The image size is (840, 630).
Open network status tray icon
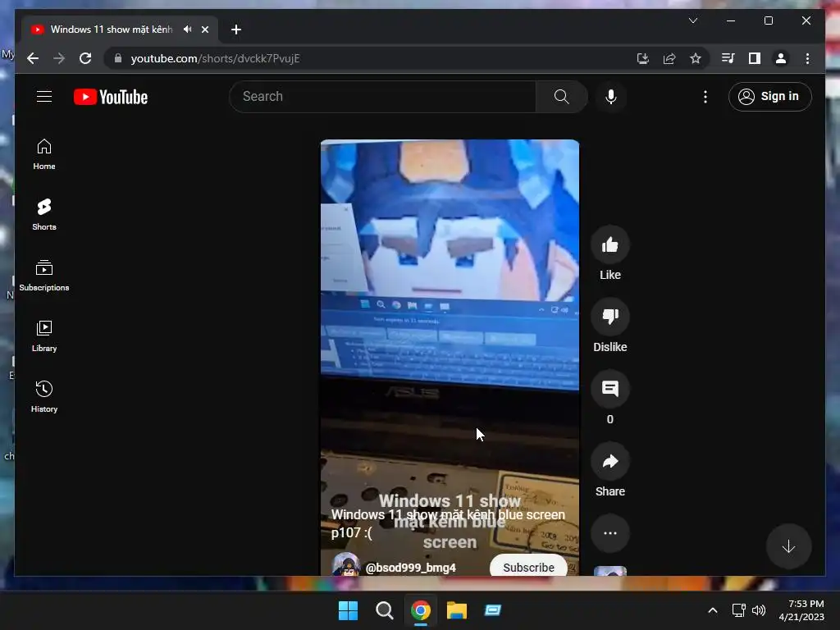click(x=739, y=610)
